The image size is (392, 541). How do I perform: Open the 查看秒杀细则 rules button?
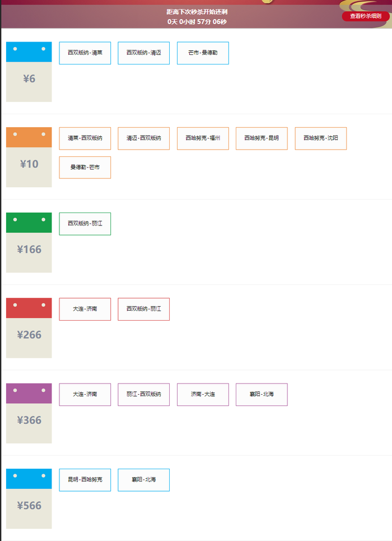(x=365, y=16)
